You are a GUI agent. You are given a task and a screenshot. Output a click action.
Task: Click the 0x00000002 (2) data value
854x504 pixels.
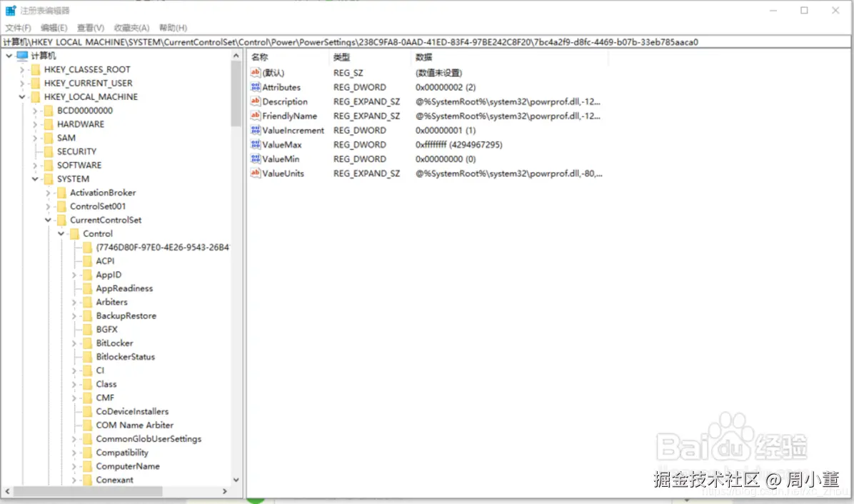click(446, 87)
